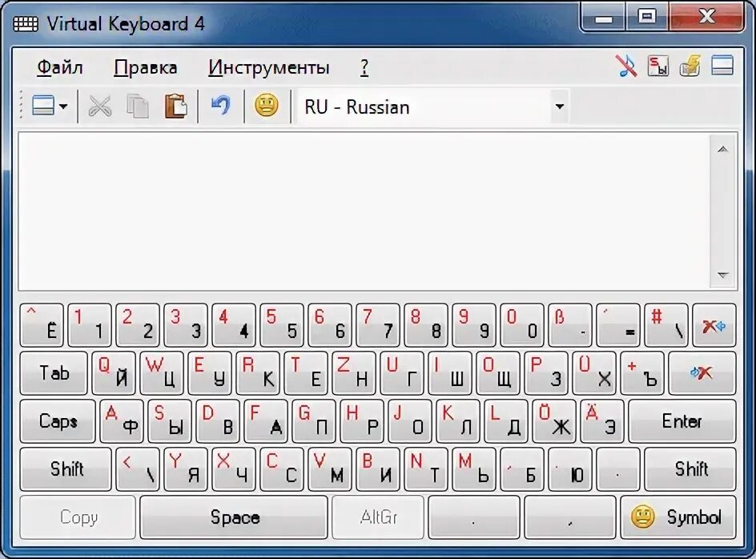This screenshot has height=559, width=756.
Task: Open the Правка menu
Action: point(148,67)
